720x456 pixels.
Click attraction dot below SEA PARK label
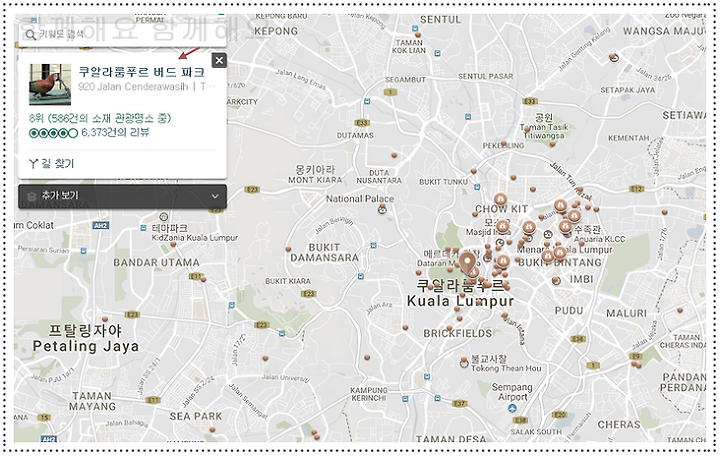coord(212,430)
